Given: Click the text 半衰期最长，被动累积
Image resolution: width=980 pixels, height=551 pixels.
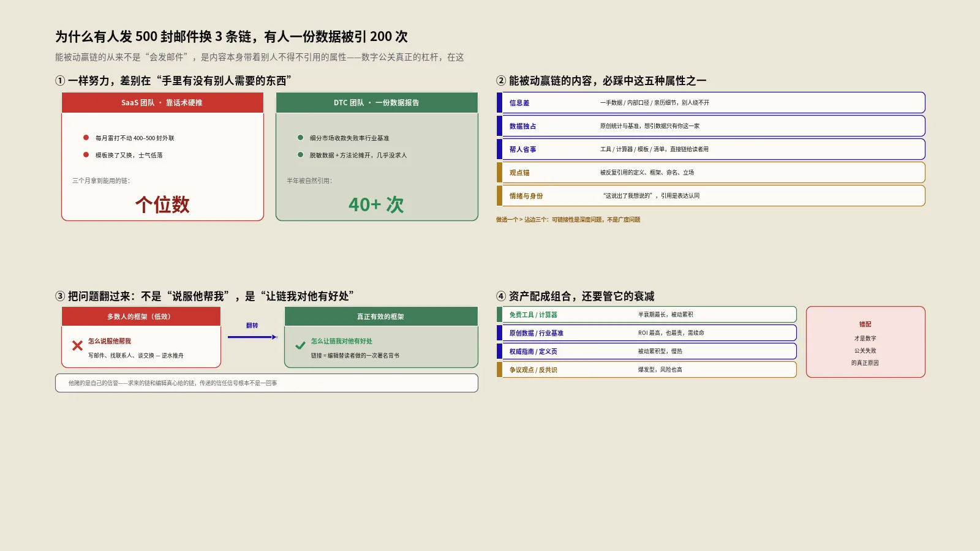Looking at the screenshot, I should [666, 315].
